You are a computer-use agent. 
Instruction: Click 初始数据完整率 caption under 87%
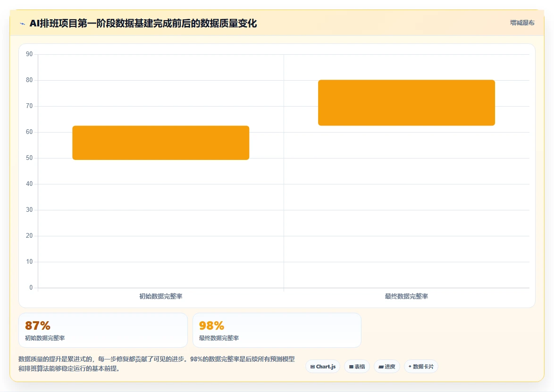(45, 338)
